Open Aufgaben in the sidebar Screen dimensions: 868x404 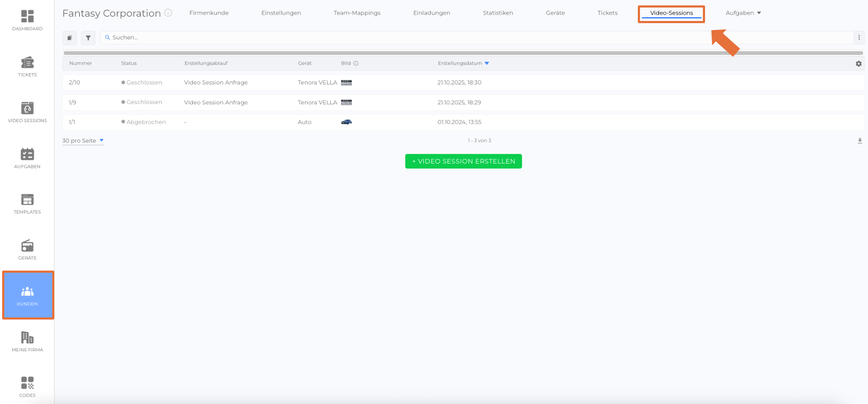click(27, 158)
